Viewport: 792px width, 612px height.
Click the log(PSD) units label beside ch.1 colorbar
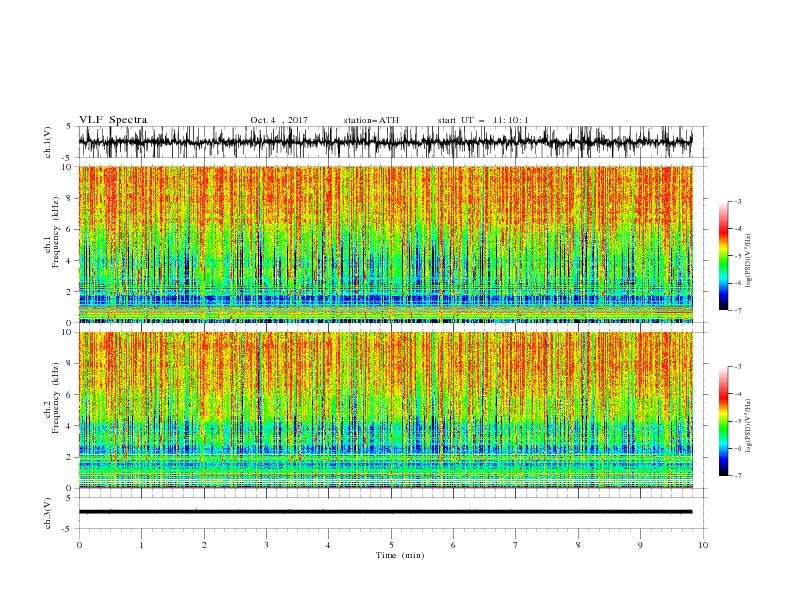tap(749, 261)
